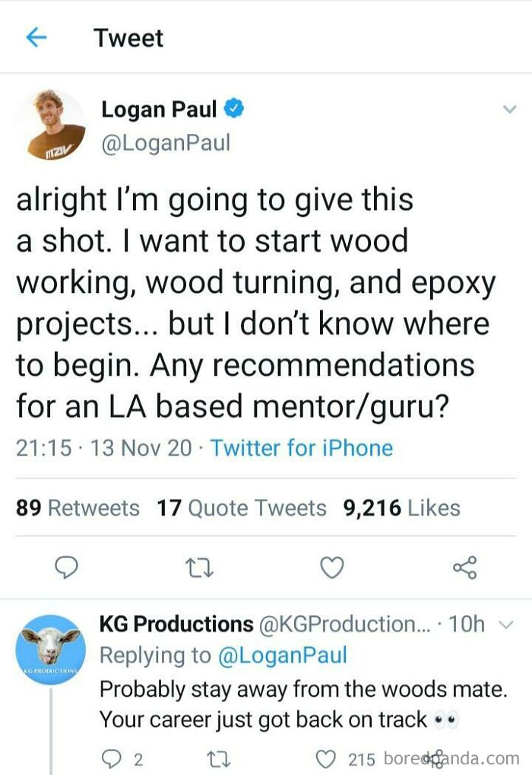The image size is (532, 775).
Task: Open the chevron menu on Logan Paul's tweet
Action: point(510,110)
